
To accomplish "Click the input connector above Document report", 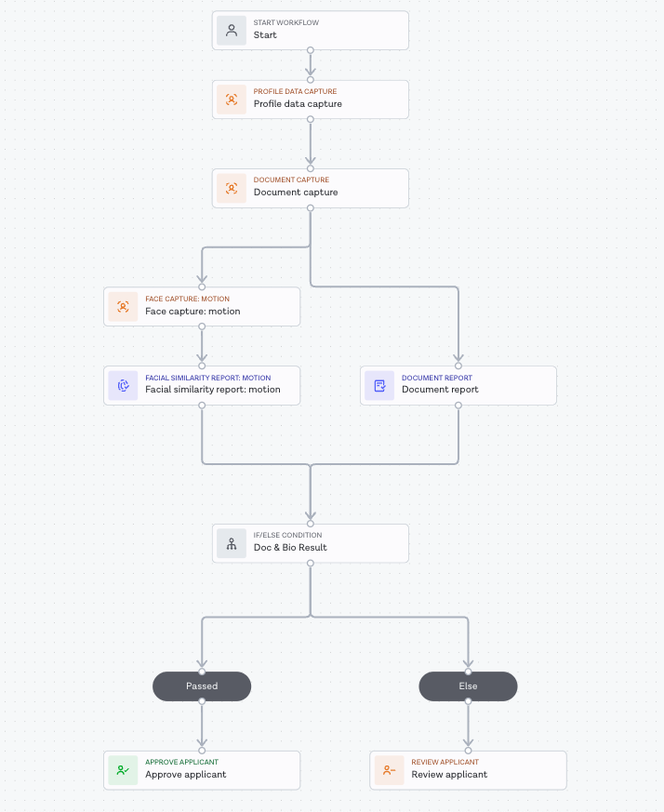I will tap(458, 366).
